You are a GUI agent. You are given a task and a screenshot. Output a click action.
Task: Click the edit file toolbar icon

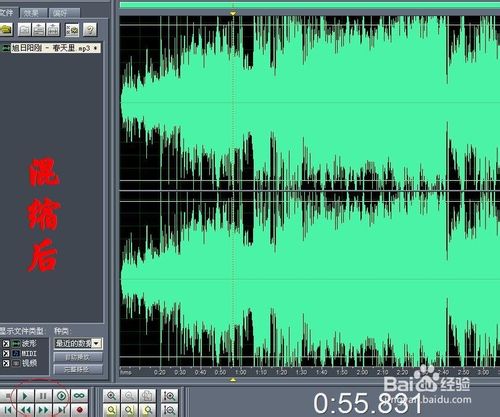[x=53, y=30]
